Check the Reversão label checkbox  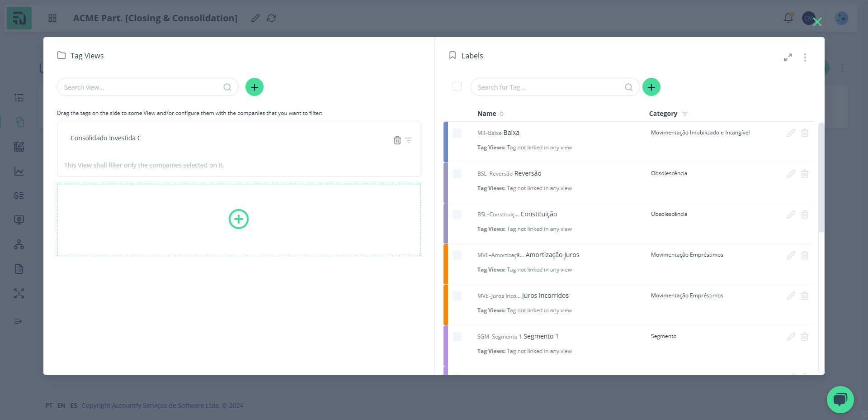click(x=457, y=174)
